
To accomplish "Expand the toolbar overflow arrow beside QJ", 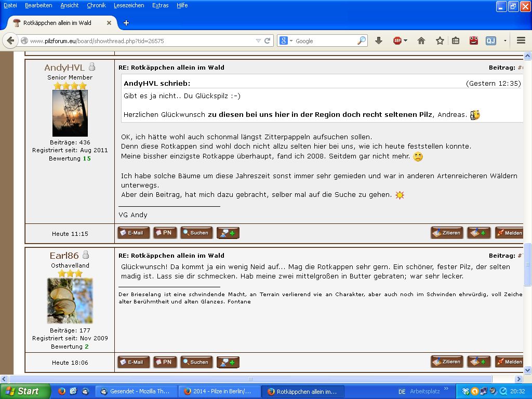I will point(505,41).
